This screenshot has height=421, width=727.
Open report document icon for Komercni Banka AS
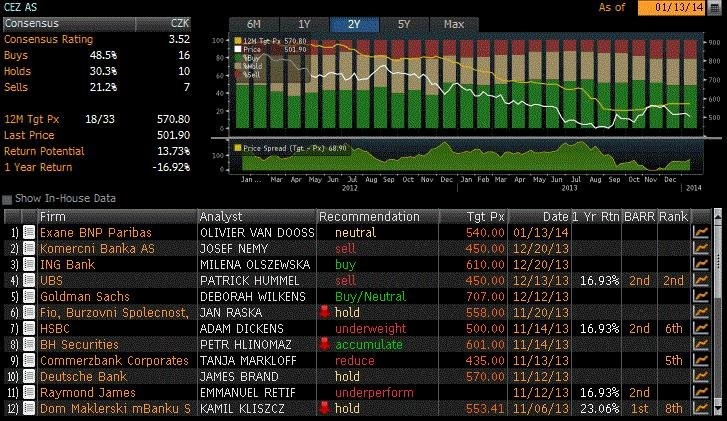[29, 249]
